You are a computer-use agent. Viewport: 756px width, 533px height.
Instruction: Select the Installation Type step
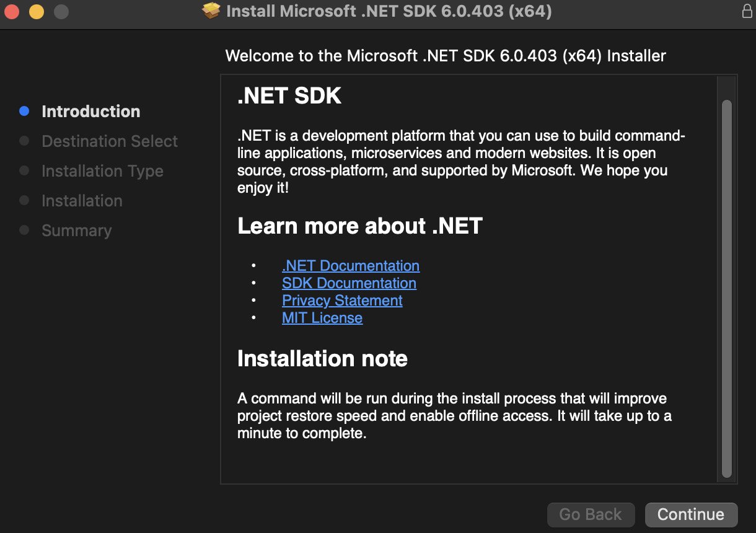102,171
